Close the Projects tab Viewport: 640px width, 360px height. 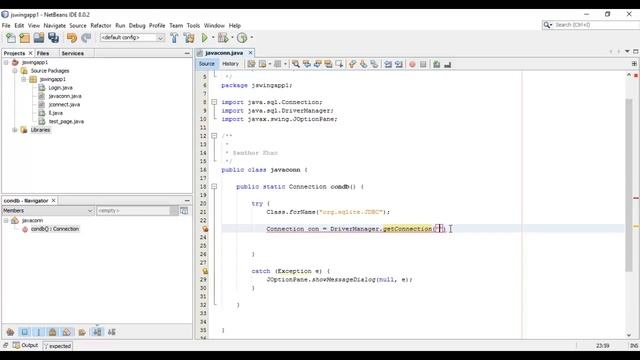pyautogui.click(x=30, y=53)
